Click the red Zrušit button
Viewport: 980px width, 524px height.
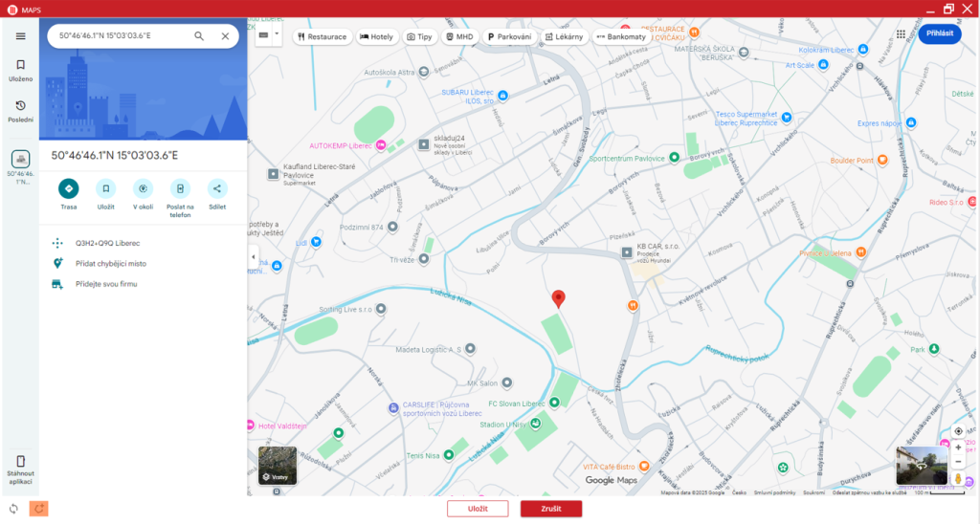pyautogui.click(x=550, y=509)
